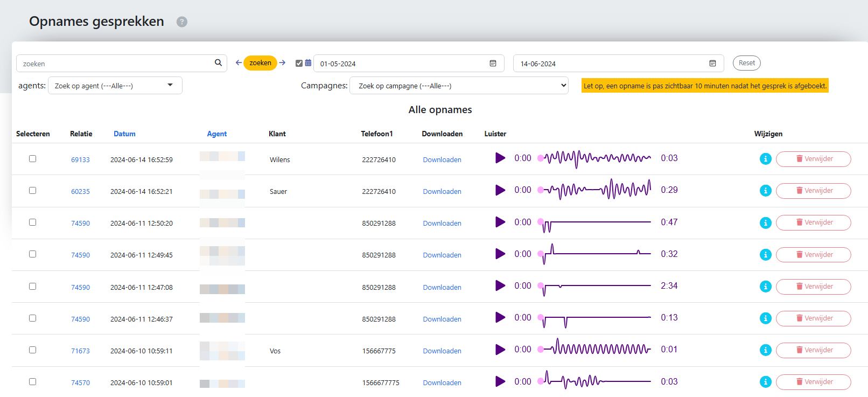
Task: Tick the checkbox for the 12:46:37 recording
Action: tap(32, 318)
